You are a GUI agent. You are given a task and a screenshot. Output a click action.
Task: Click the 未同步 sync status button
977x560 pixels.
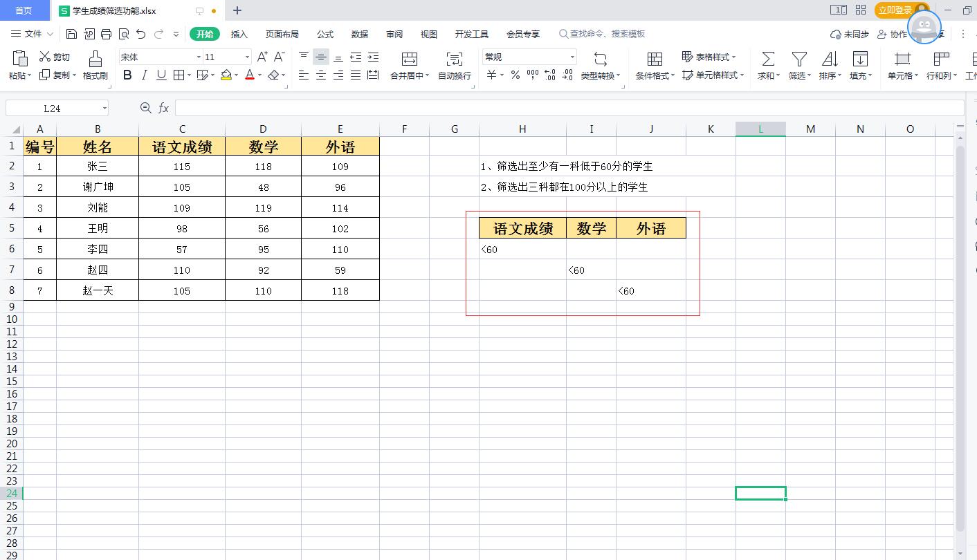pyautogui.click(x=850, y=34)
